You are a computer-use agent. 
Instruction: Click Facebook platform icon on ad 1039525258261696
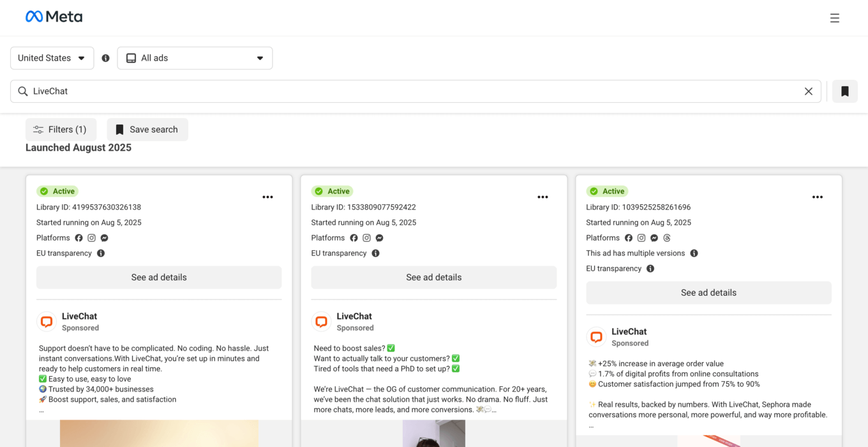coord(629,238)
